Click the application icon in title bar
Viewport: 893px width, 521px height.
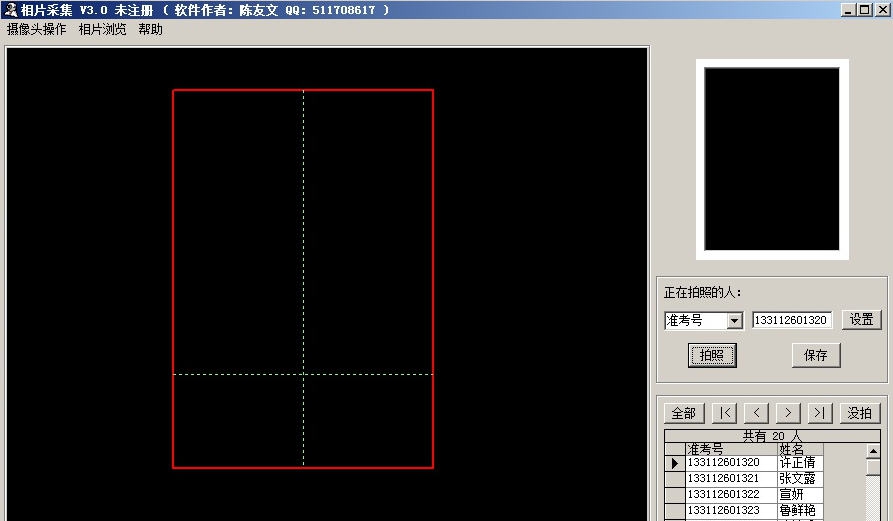(10, 9)
